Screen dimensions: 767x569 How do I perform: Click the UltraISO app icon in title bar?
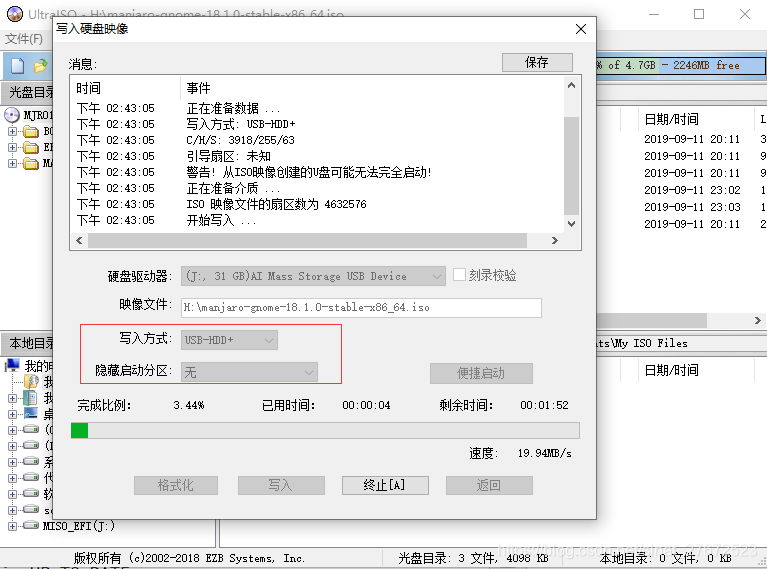pyautogui.click(x=15, y=14)
